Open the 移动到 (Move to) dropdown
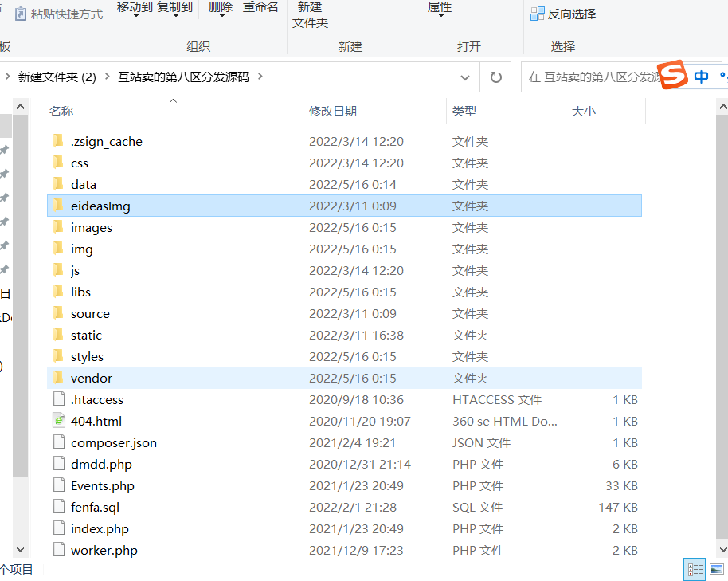 pyautogui.click(x=135, y=11)
